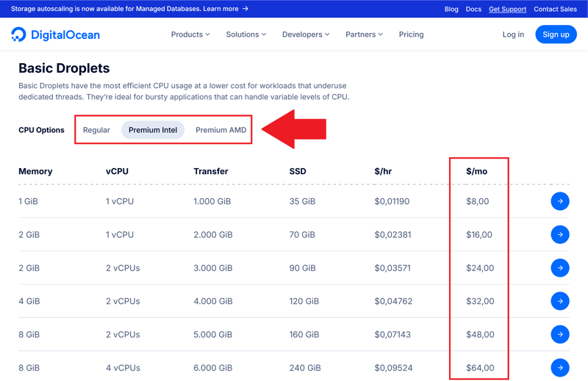
Task: Select the Regular CPU option
Action: click(x=96, y=130)
